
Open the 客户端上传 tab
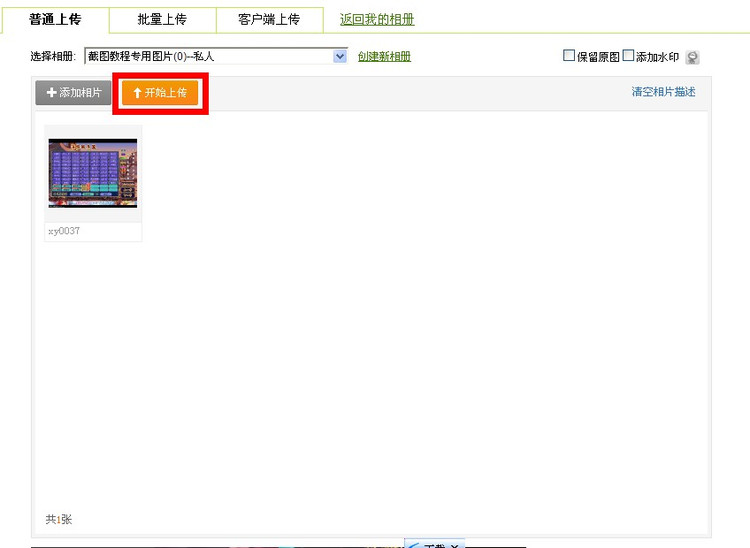269,20
